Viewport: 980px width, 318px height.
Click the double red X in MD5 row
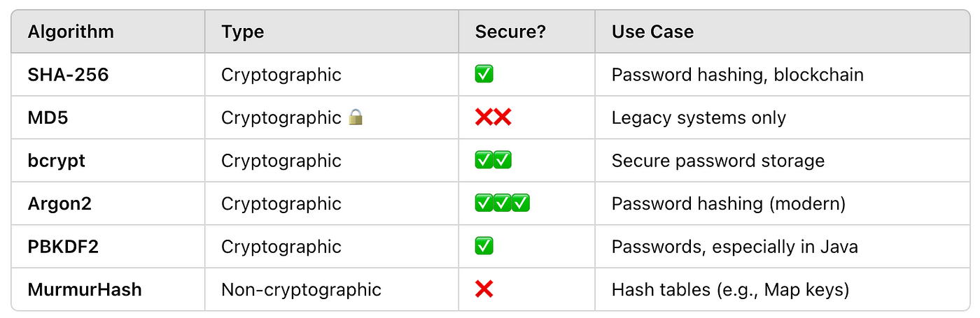pos(493,117)
